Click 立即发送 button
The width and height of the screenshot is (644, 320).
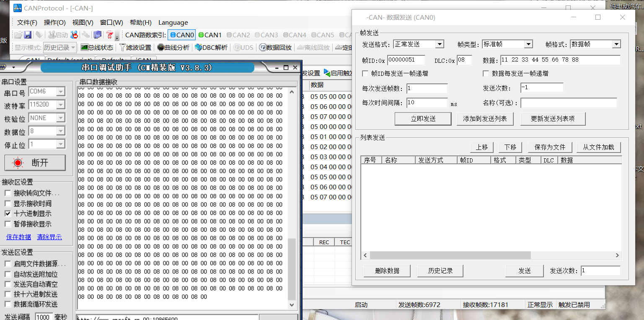pyautogui.click(x=423, y=119)
